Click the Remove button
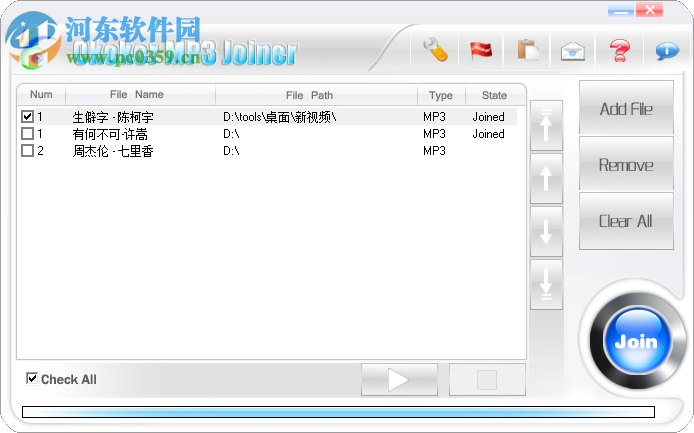The width and height of the screenshot is (694, 433). click(x=626, y=164)
